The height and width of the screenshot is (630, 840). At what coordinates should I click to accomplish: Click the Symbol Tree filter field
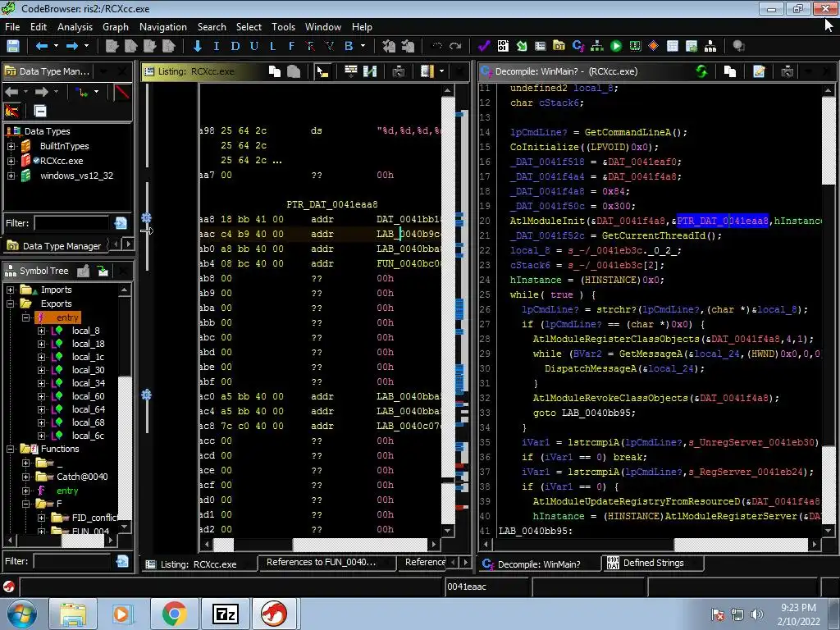[72, 561]
